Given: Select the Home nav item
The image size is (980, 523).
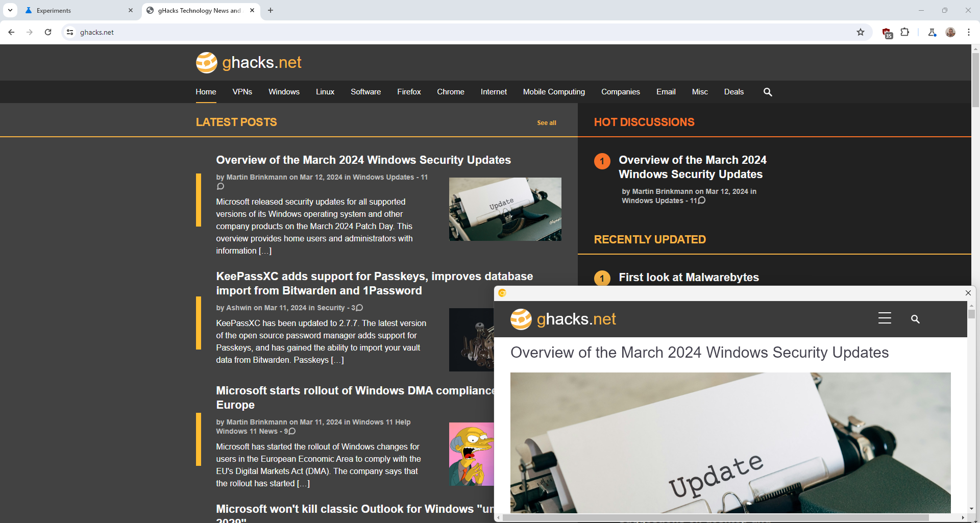Looking at the screenshot, I should coord(206,92).
